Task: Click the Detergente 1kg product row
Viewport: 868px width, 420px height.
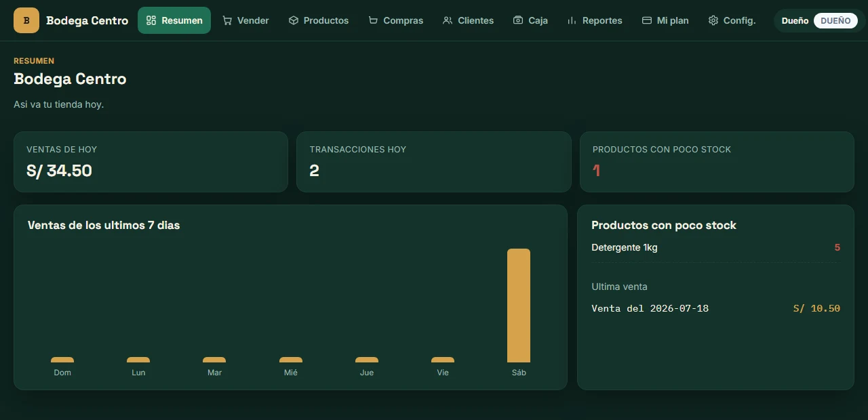Action: (715, 248)
